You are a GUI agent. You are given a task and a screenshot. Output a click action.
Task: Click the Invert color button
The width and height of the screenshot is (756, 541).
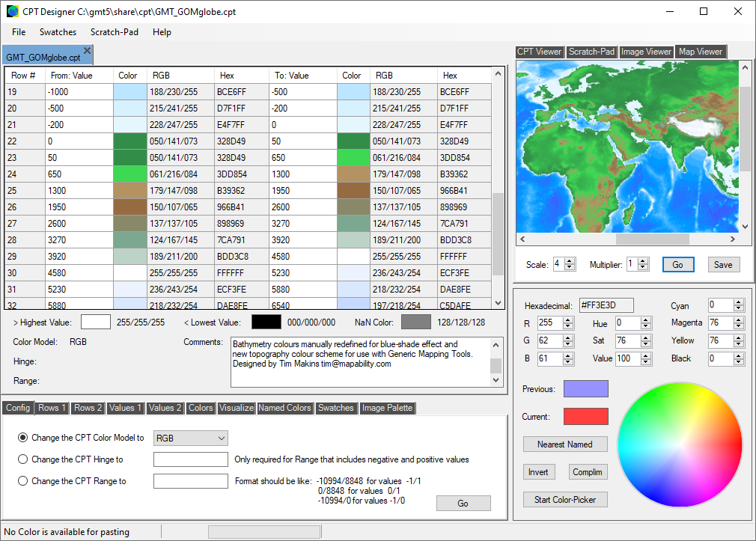point(538,472)
